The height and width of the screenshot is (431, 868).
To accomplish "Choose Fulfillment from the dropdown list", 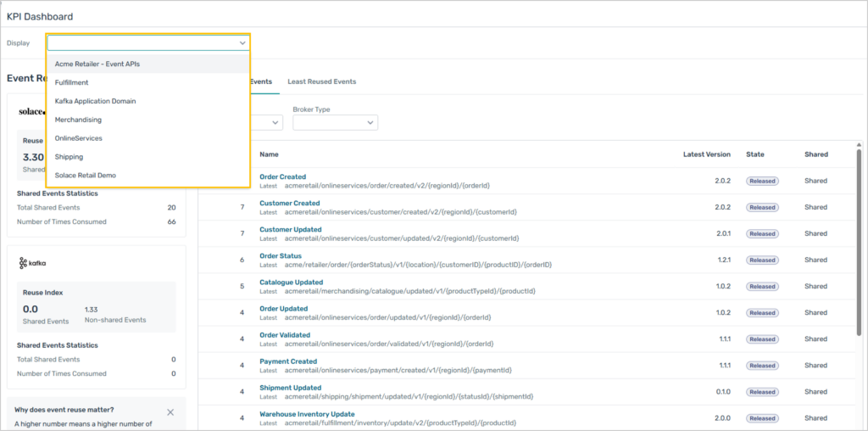I will tap(71, 82).
